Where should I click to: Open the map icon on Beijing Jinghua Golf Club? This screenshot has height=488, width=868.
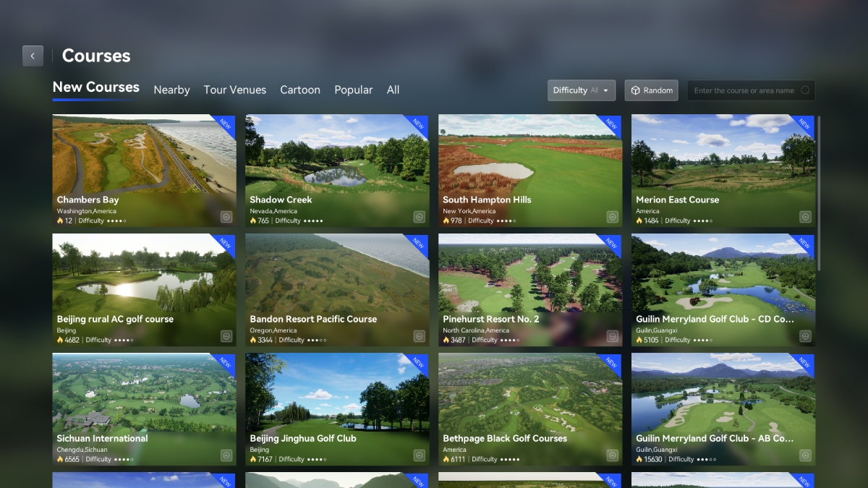(420, 456)
